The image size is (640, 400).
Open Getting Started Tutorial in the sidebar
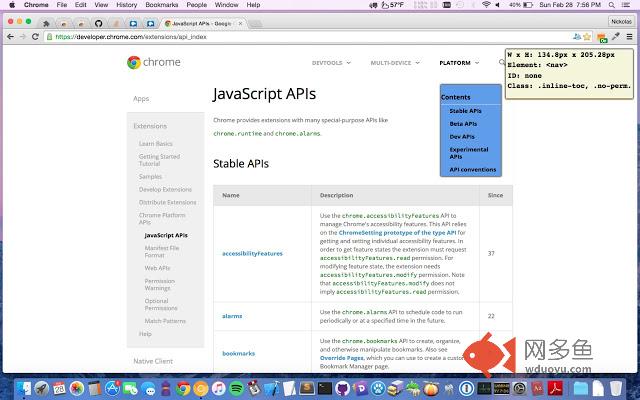click(x=159, y=160)
